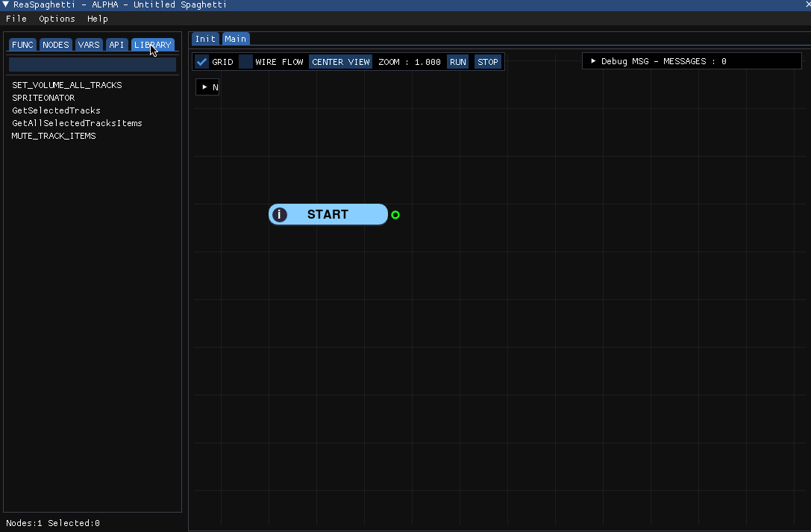Viewport: 811px width, 532px height.
Task: Collapse window using title bar triangle
Action: pos(6,4)
